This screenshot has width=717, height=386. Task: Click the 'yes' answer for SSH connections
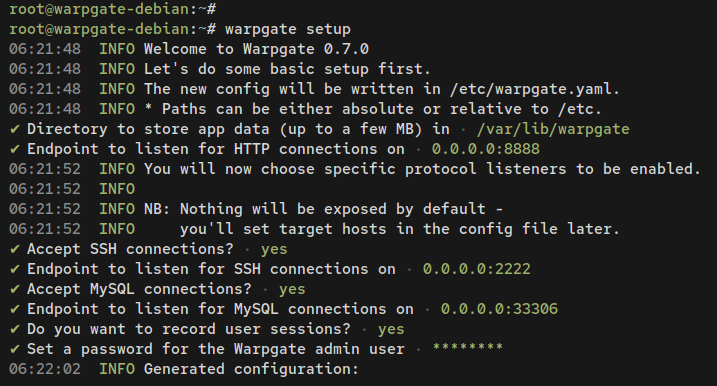(x=274, y=249)
